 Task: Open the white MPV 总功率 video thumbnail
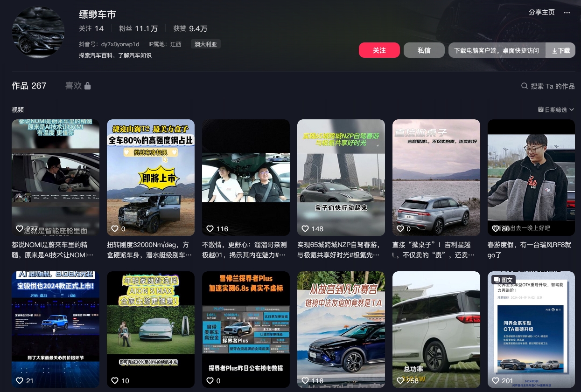pyautogui.click(x=436, y=330)
